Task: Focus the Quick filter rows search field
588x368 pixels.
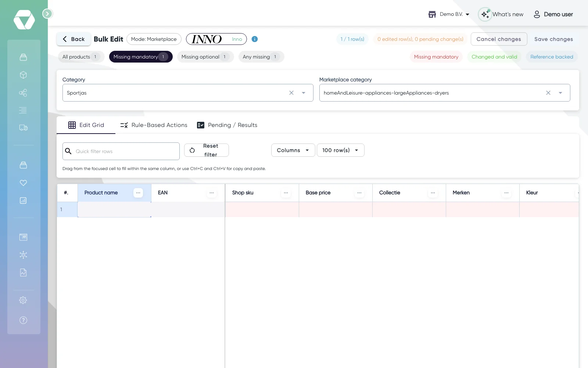Action: point(121,151)
